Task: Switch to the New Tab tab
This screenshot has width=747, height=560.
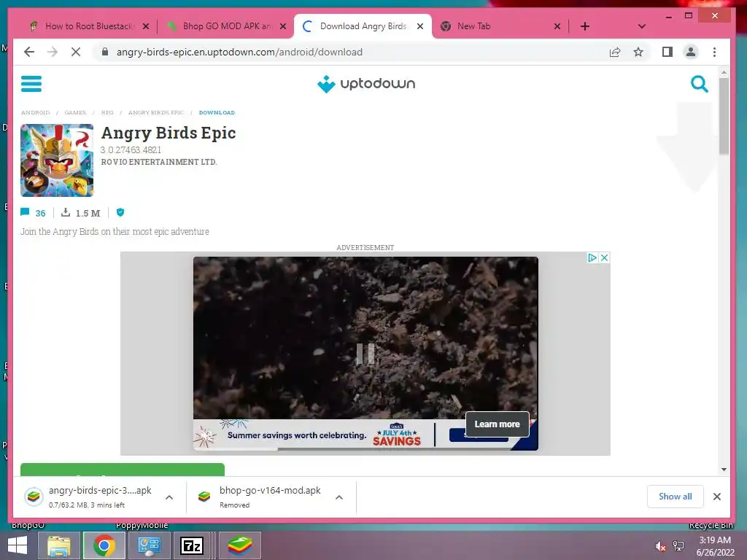Action: (x=500, y=26)
